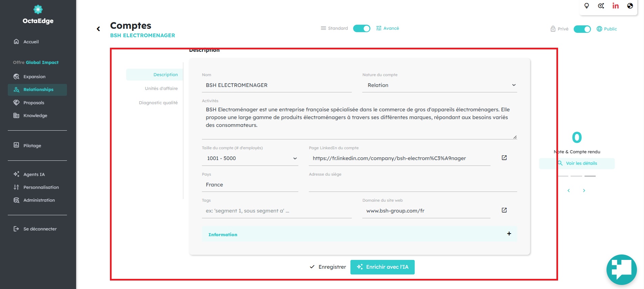Open the lightbulb tips icon
The image size is (644, 289).
tap(586, 6)
